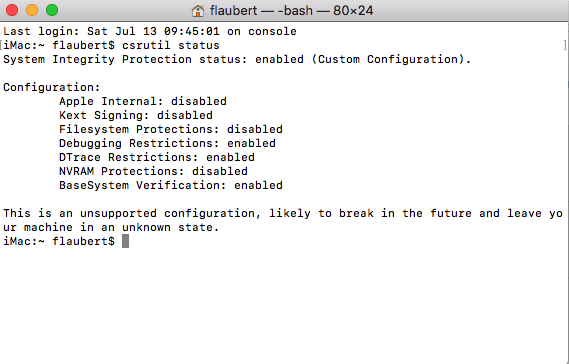The height and width of the screenshot is (364, 569).
Task: Click the right bracket mark beside command line
Action: tap(565, 45)
